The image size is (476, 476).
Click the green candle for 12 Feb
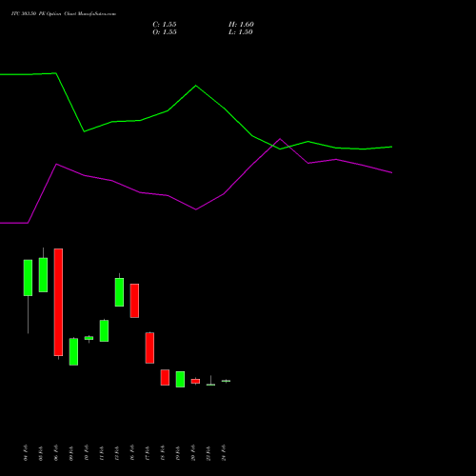119,292
